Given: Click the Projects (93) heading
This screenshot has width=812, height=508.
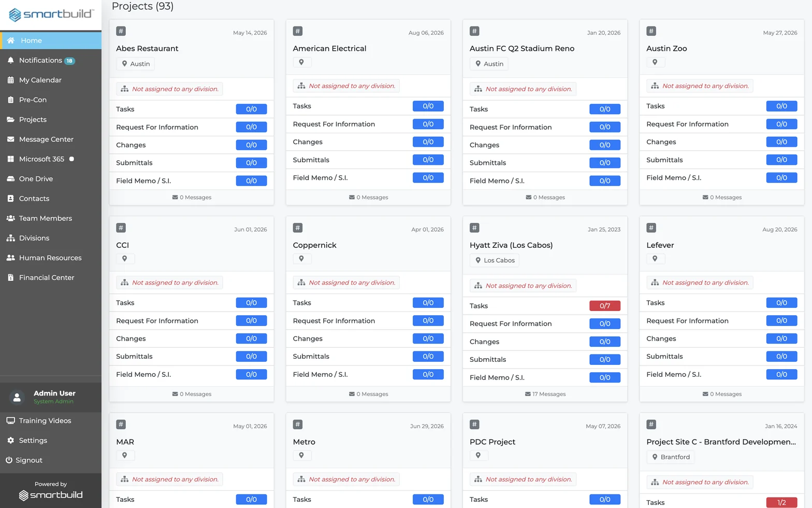Looking at the screenshot, I should 142,6.
